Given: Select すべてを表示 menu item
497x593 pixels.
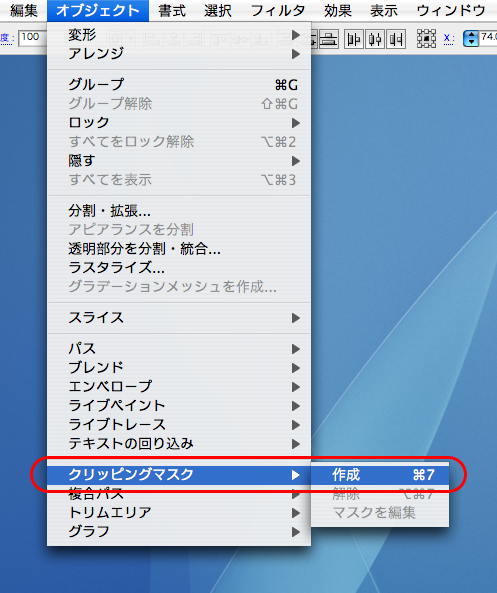Looking at the screenshot, I should tap(179, 180).
